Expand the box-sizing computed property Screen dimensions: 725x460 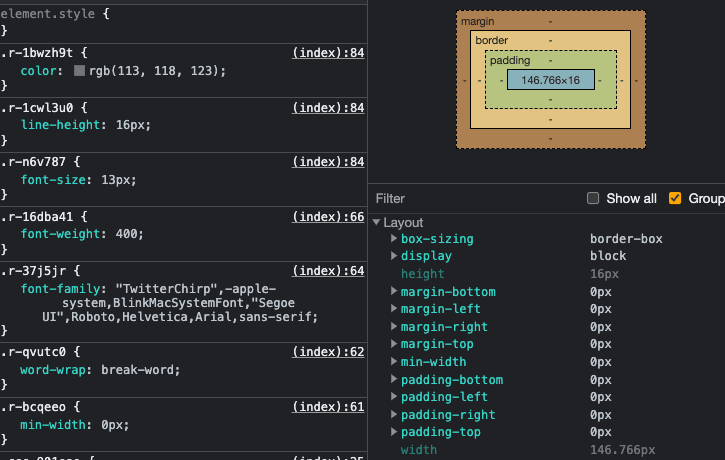[x=393, y=239]
